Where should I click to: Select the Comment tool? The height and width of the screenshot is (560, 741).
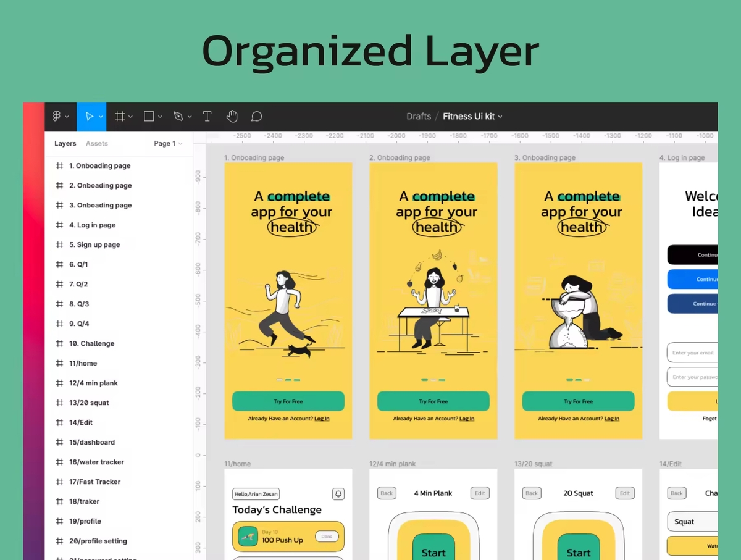[256, 117]
